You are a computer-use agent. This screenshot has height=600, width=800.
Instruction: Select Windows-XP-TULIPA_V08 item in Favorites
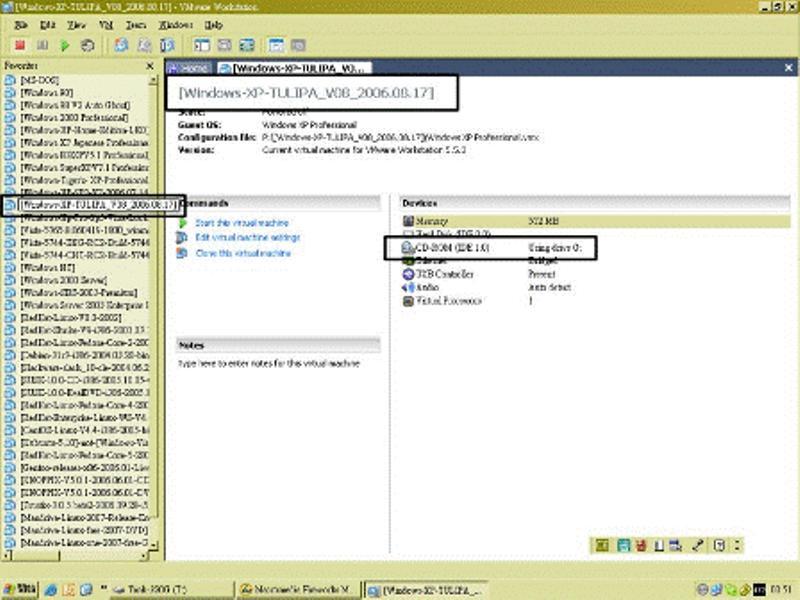98,205
